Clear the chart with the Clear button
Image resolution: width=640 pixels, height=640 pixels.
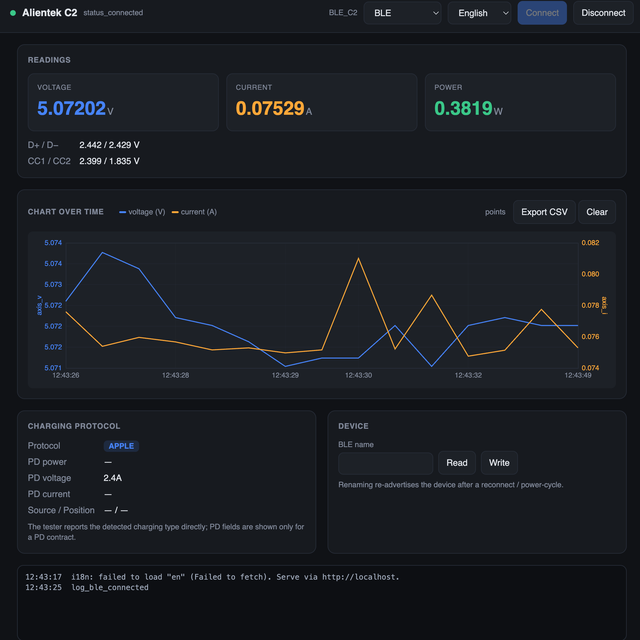click(597, 212)
